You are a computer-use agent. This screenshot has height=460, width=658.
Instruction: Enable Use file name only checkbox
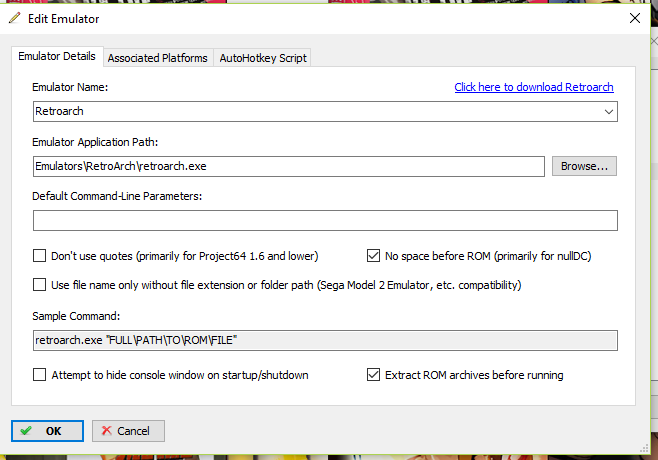(x=39, y=285)
